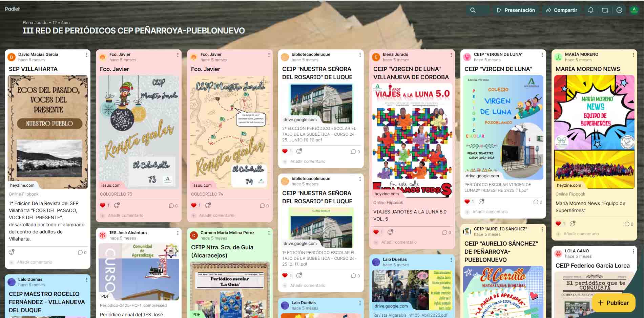Click author name MARÍA MORENO
The width and height of the screenshot is (644, 318).
[x=582, y=54]
